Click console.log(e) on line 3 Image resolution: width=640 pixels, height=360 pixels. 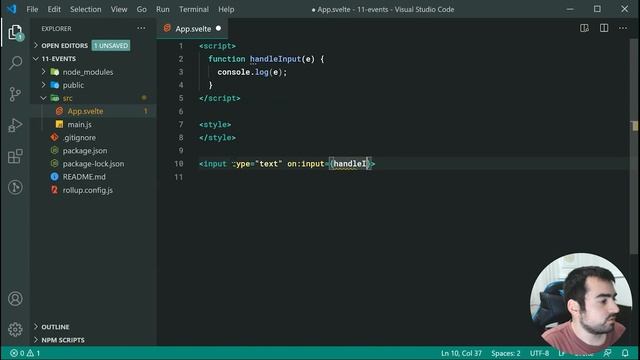pyautogui.click(x=250, y=72)
